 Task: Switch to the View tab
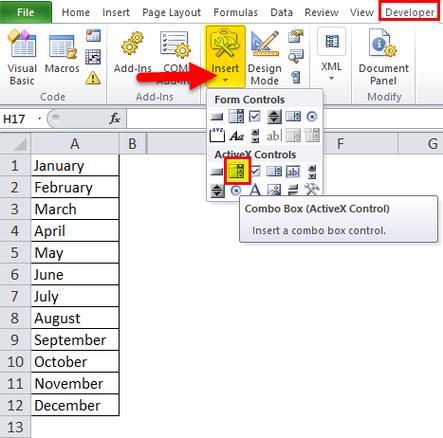point(361,13)
